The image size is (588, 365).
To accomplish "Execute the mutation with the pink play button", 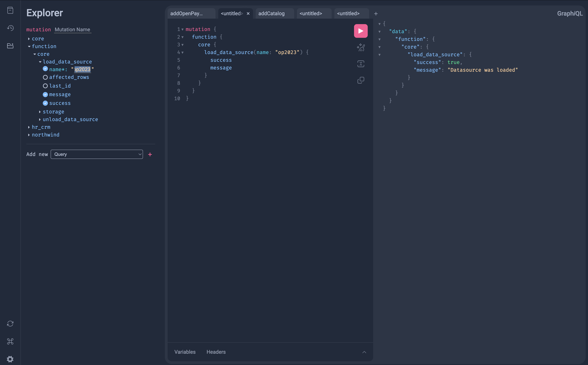I will [360, 31].
